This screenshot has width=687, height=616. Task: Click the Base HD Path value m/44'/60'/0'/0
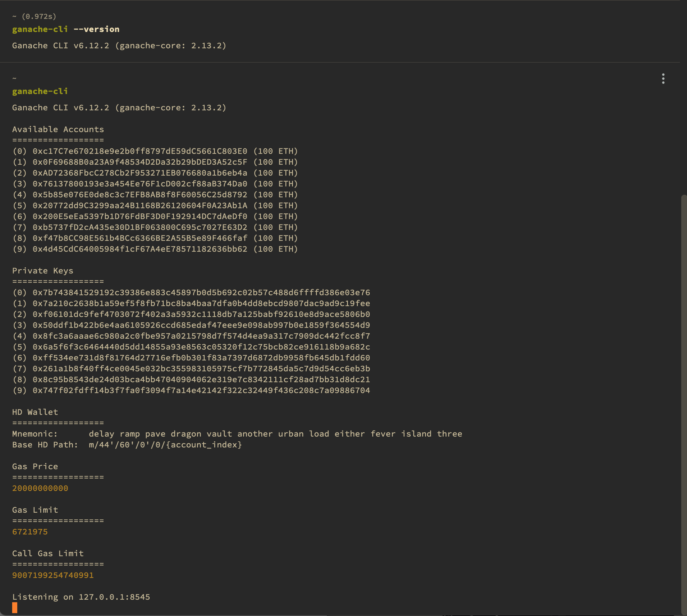[x=165, y=445]
